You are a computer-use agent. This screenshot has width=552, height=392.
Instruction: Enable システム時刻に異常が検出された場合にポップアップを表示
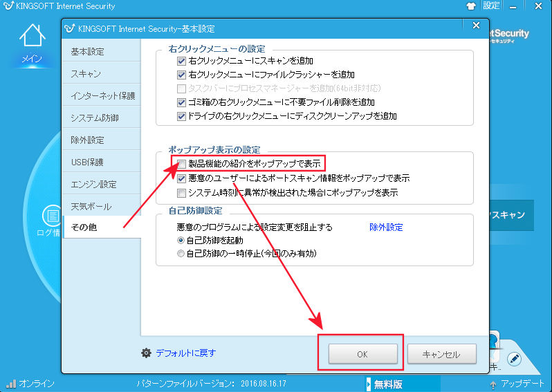(181, 193)
